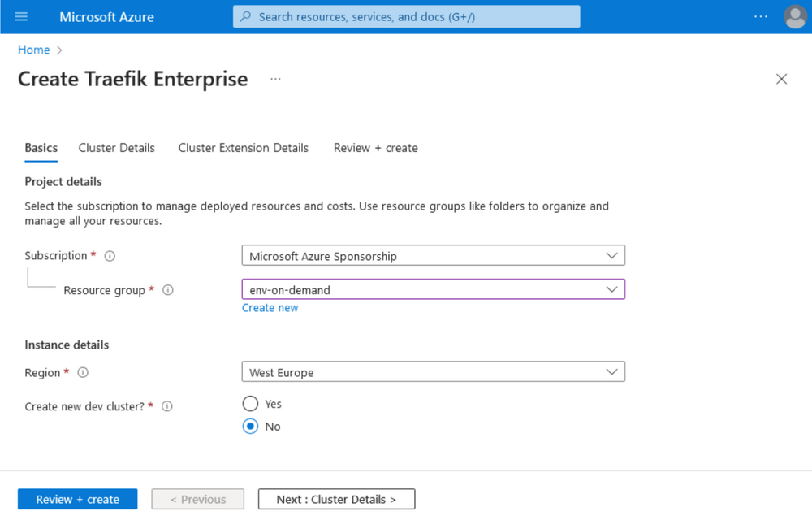This screenshot has width=812, height=529.
Task: Click the user avatar in top bar
Action: pos(794,16)
